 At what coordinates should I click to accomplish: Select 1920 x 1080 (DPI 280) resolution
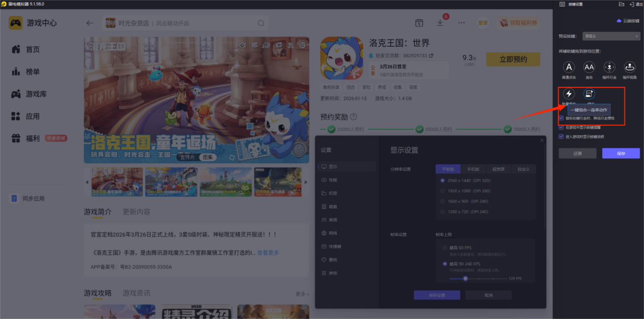(443, 191)
